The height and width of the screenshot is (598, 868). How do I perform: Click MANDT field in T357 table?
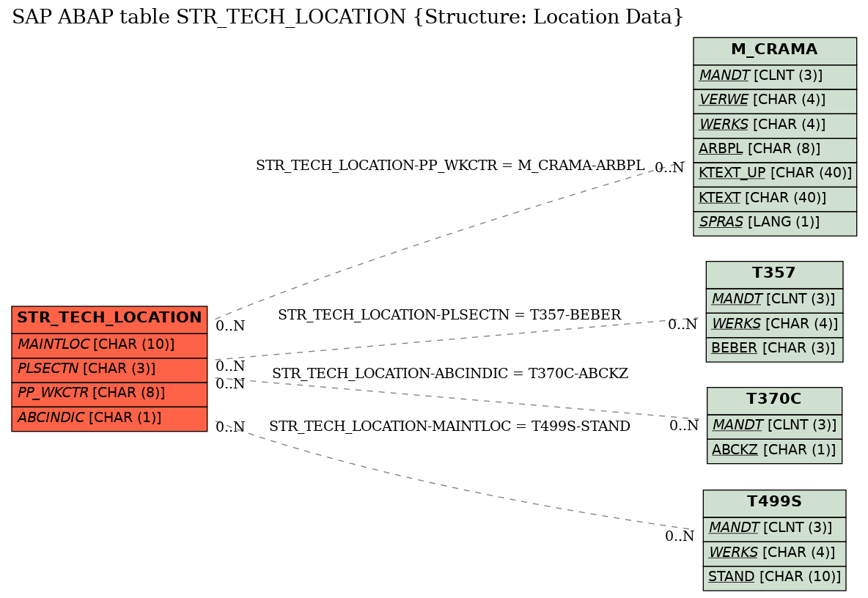point(774,300)
